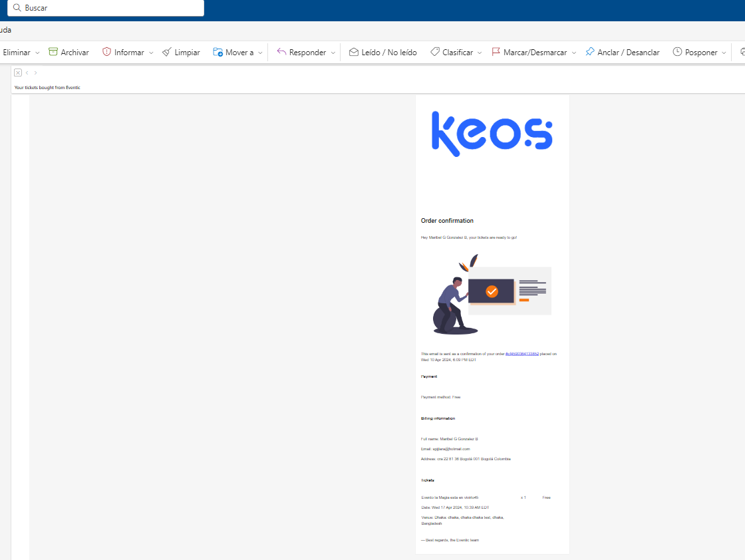Toggle Leído / No leído status
Screen dimensions: 745x560
click(x=382, y=52)
